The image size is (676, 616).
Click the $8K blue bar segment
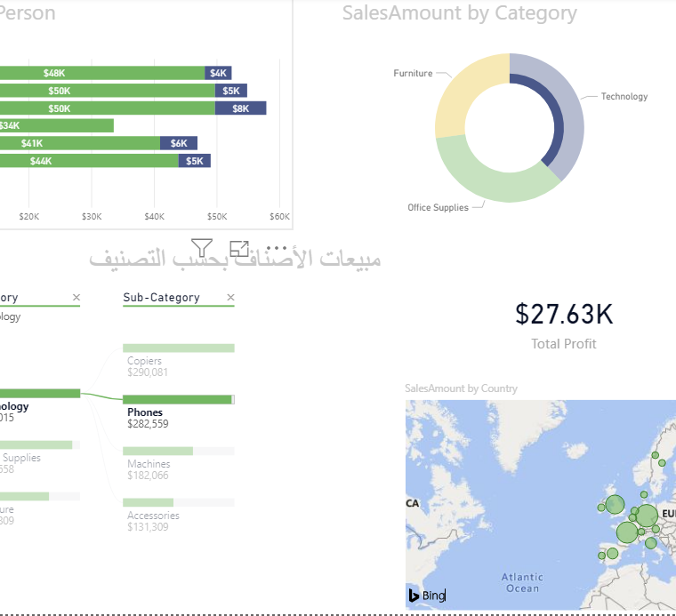pos(240,108)
